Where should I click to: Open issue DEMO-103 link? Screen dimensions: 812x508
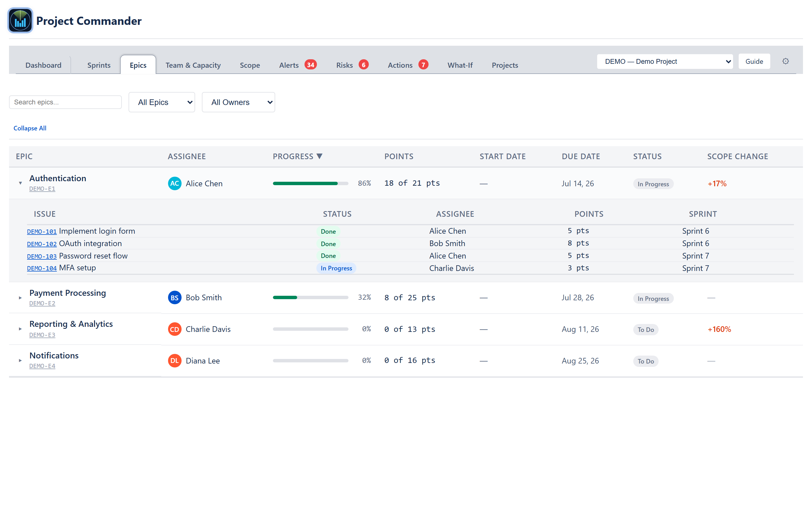click(42, 256)
